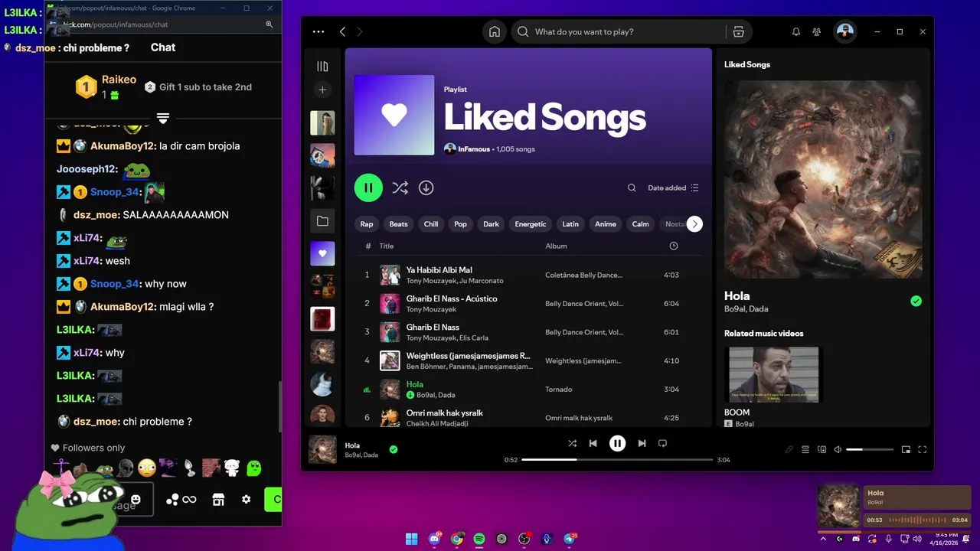
Task: Click the plus Create playlist icon
Action: pos(322,90)
